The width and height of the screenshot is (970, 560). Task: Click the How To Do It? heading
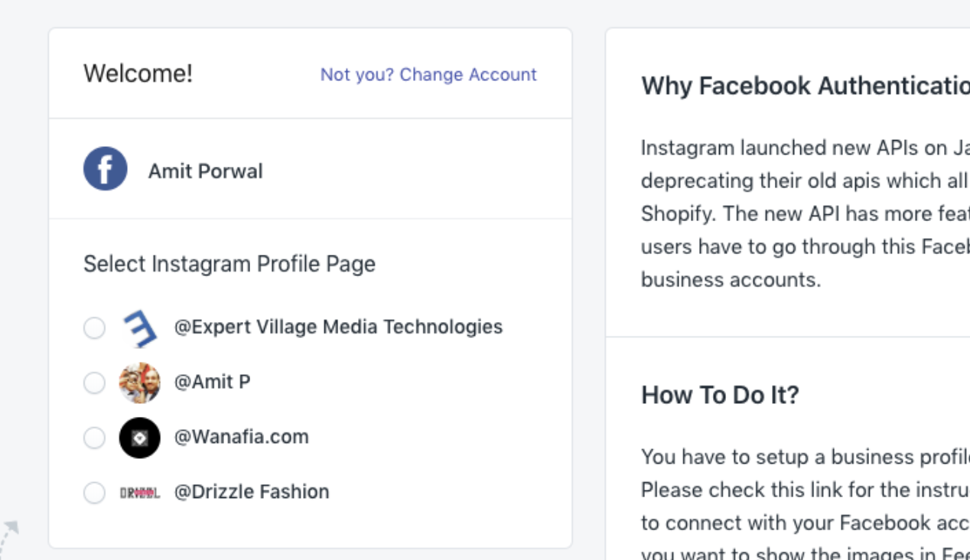(720, 395)
